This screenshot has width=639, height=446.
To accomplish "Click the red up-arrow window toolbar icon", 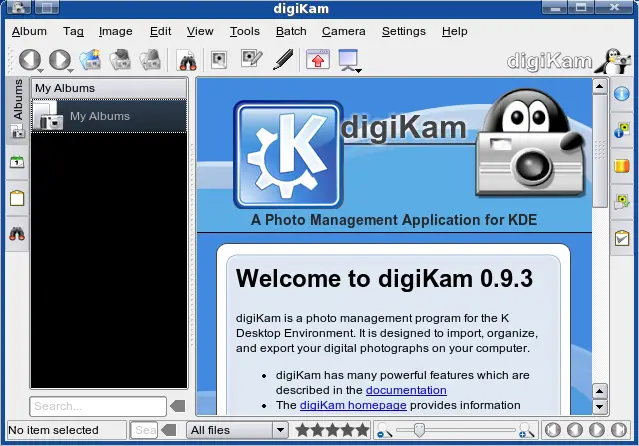I will [x=318, y=60].
